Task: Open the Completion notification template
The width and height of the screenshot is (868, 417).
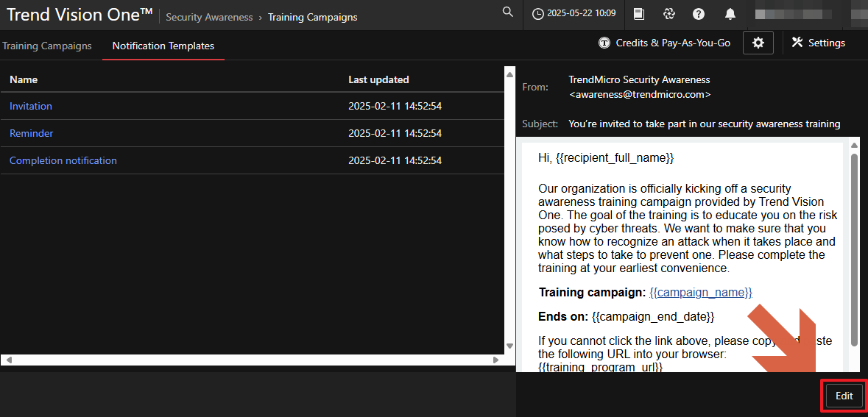Action: [x=63, y=160]
